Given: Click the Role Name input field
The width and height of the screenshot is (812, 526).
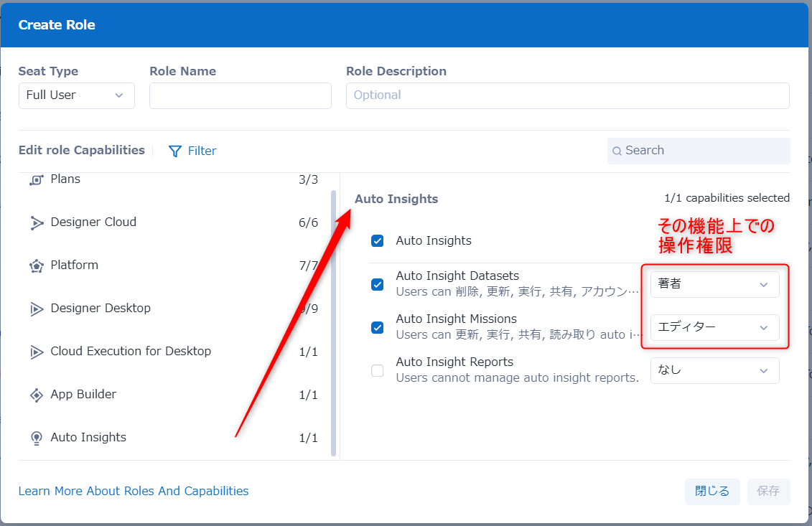Looking at the screenshot, I should point(241,95).
